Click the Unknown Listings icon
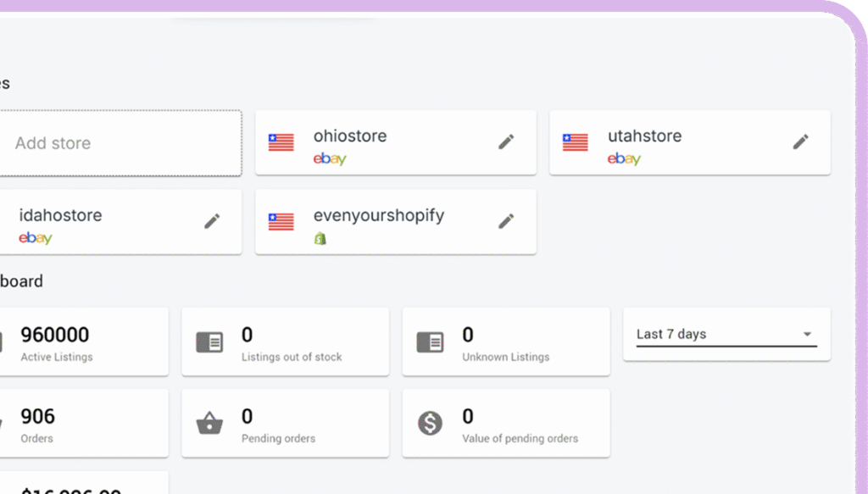The height and width of the screenshot is (494, 868). [430, 341]
